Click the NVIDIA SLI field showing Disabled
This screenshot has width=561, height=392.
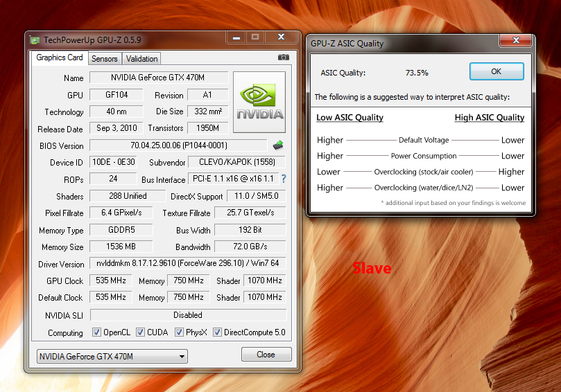(x=188, y=315)
